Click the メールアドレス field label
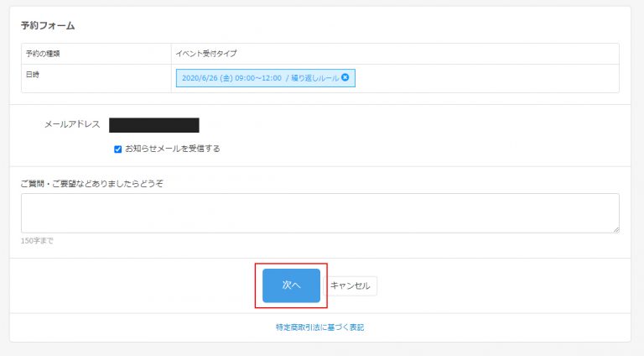 (x=72, y=125)
